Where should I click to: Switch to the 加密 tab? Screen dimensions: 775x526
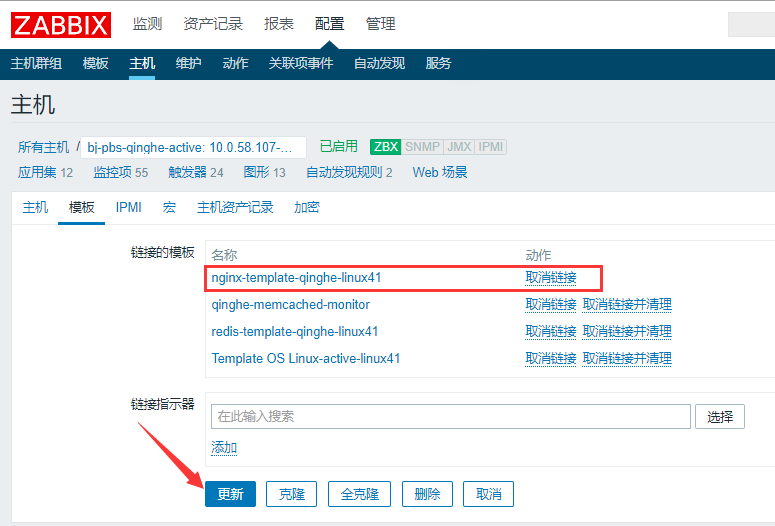[x=307, y=208]
